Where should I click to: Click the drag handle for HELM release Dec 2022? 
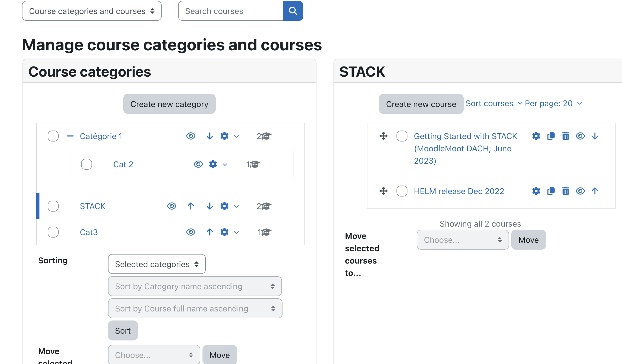click(x=384, y=191)
